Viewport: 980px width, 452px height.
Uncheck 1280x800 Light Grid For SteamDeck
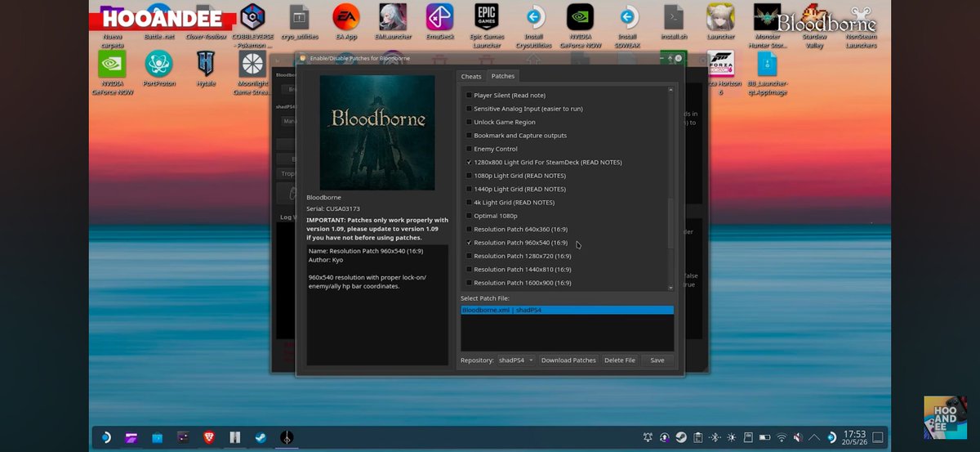[469, 162]
